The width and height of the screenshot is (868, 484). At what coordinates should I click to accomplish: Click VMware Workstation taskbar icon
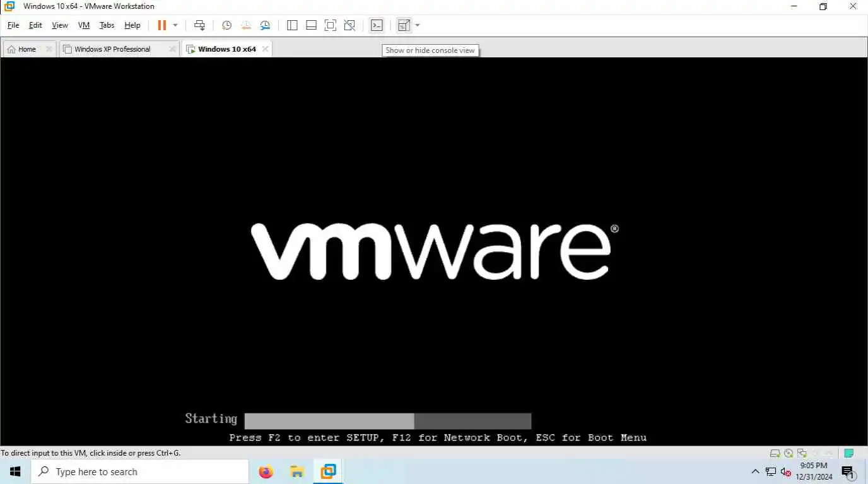pyautogui.click(x=328, y=471)
